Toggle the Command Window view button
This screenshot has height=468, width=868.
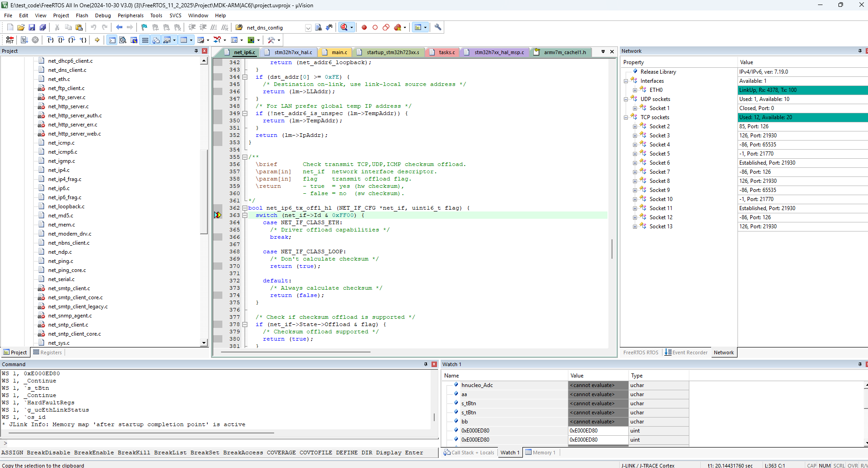click(x=112, y=40)
